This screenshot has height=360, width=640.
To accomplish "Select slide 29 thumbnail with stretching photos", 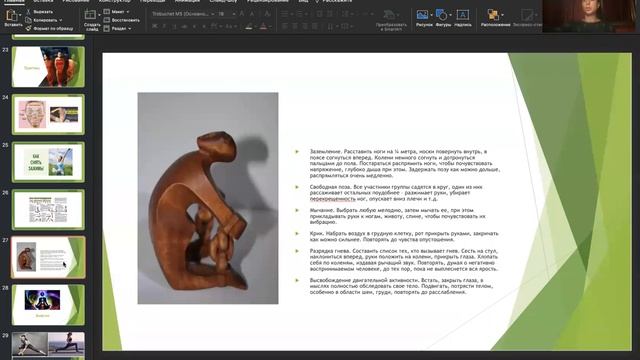I will coord(48,345).
